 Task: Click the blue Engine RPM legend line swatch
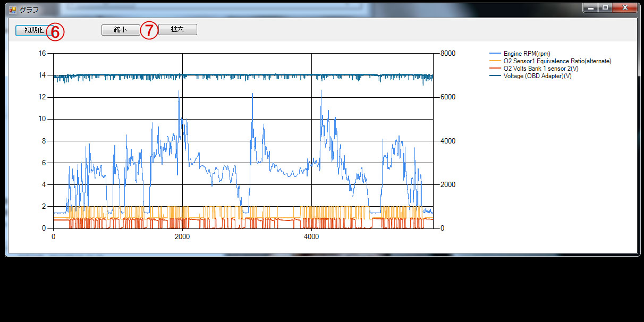(x=495, y=54)
